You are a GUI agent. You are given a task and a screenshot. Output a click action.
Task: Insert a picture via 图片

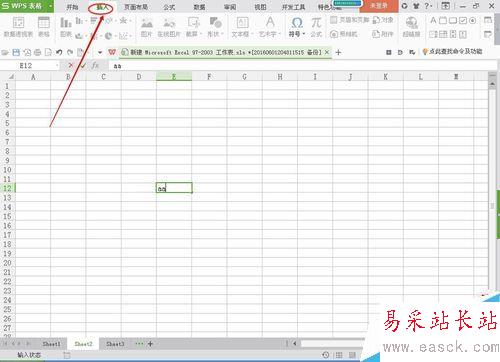tap(146, 27)
